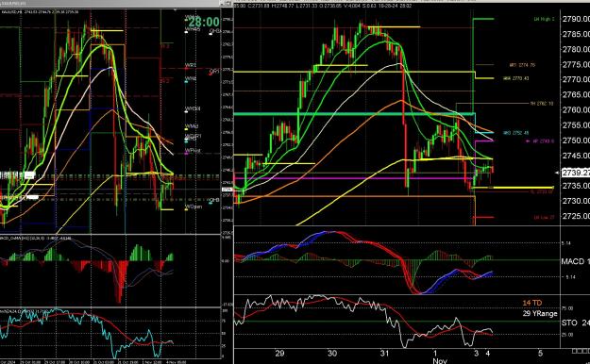
Task: Click the 2770.00 price scale label
Action: (576, 79)
